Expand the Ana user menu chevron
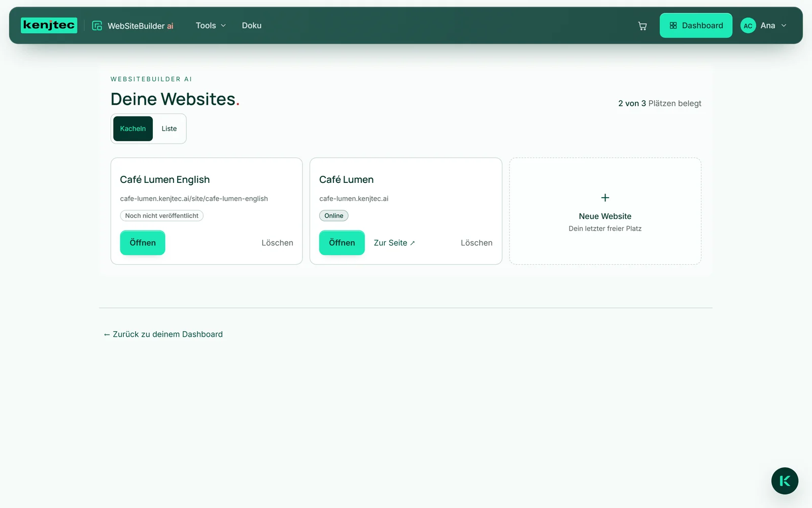 coord(784,25)
